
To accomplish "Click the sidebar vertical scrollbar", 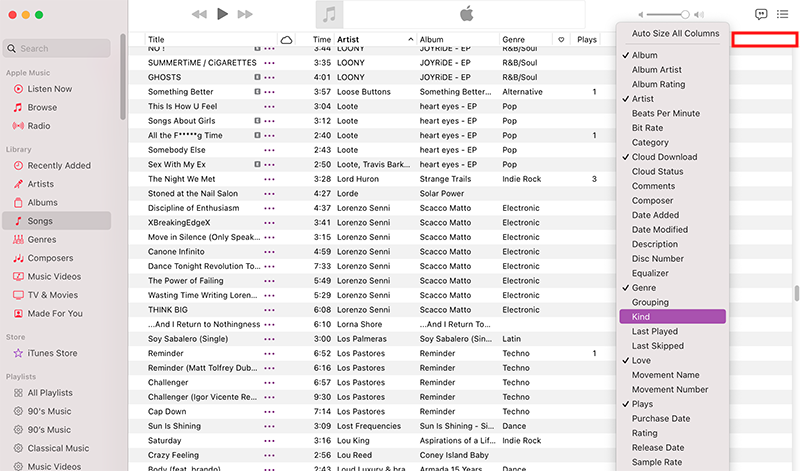I will pyautogui.click(x=122, y=77).
